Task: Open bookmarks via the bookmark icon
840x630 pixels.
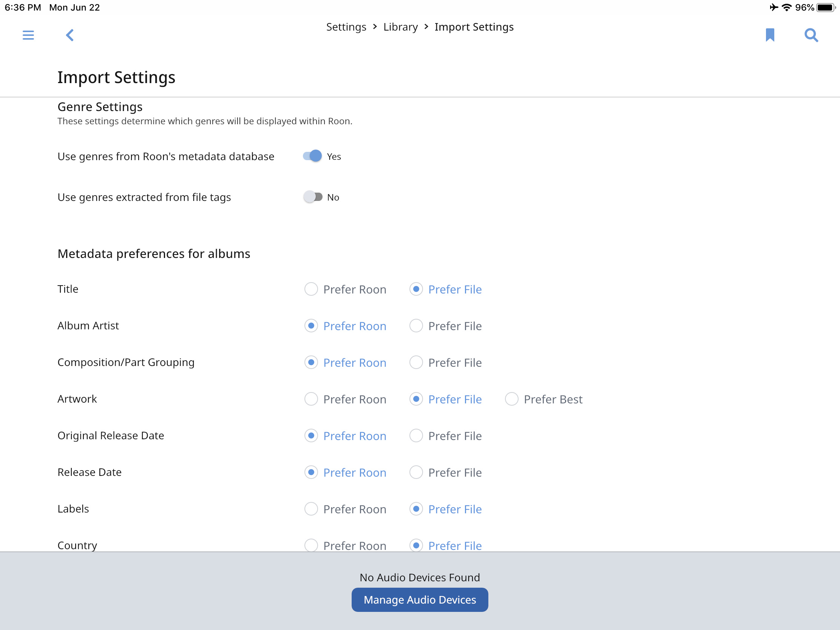Action: point(770,35)
